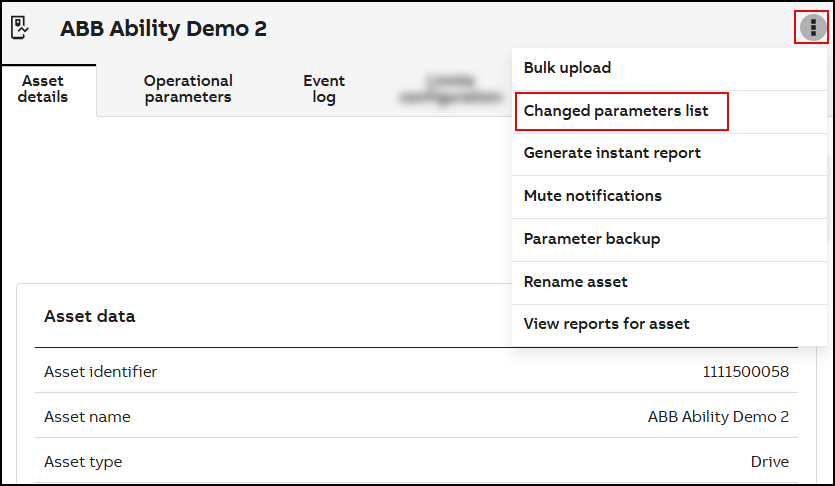Click the Asset data section heading
Screen dimensions: 835x486
point(89,316)
